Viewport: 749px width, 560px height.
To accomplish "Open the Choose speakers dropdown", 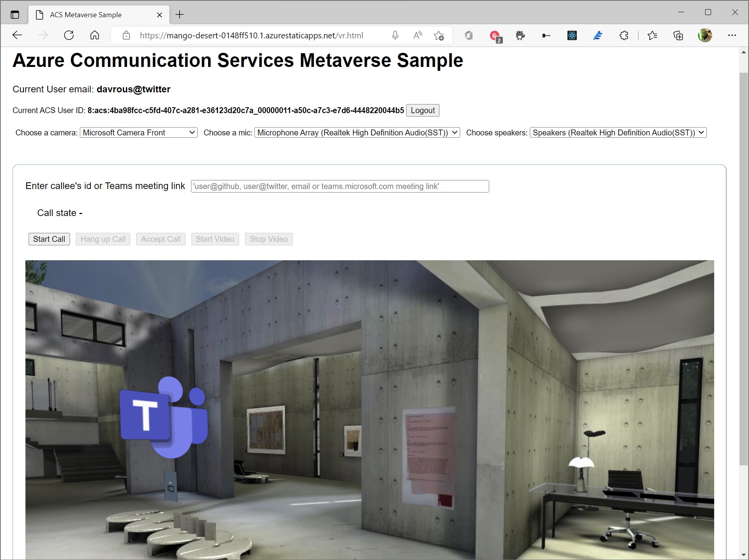I will (x=618, y=133).
